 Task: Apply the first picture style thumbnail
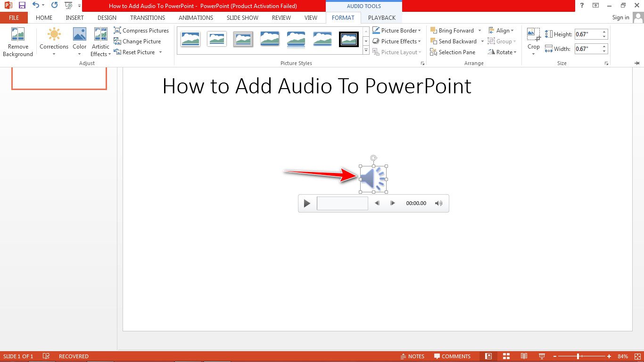(x=190, y=39)
